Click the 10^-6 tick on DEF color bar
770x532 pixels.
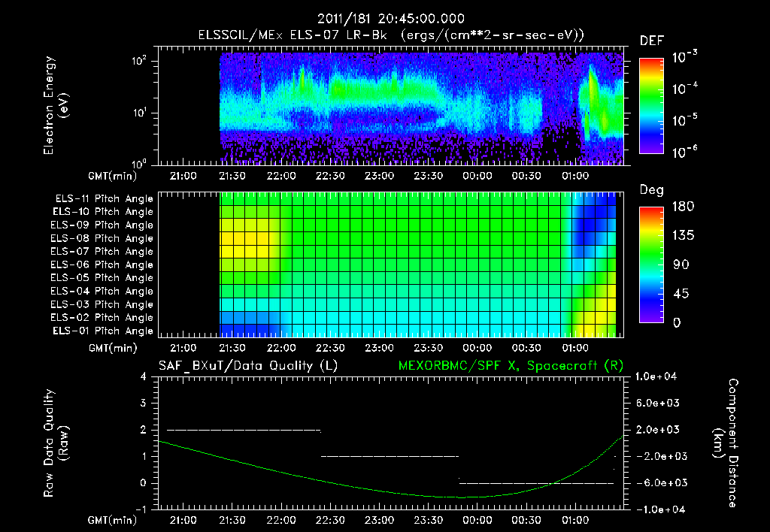[x=684, y=152]
